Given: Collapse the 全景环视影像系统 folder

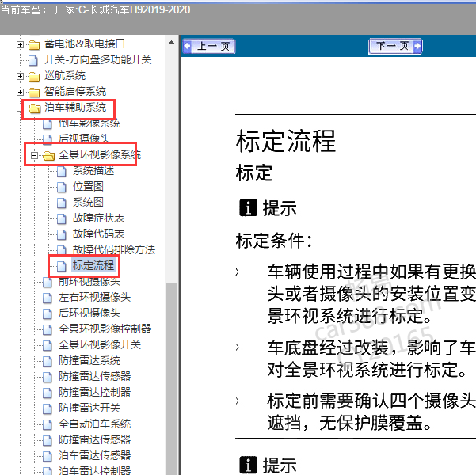Looking at the screenshot, I should [34, 155].
